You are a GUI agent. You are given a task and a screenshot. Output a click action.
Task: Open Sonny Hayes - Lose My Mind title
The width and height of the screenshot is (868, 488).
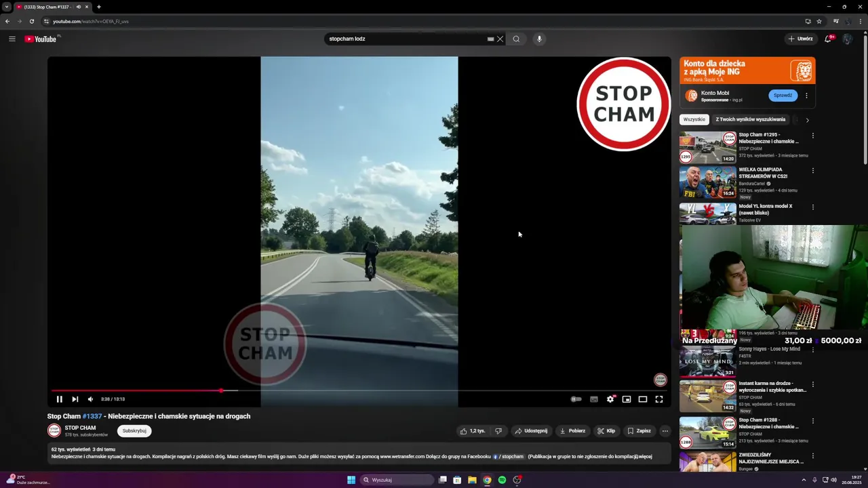(x=770, y=349)
